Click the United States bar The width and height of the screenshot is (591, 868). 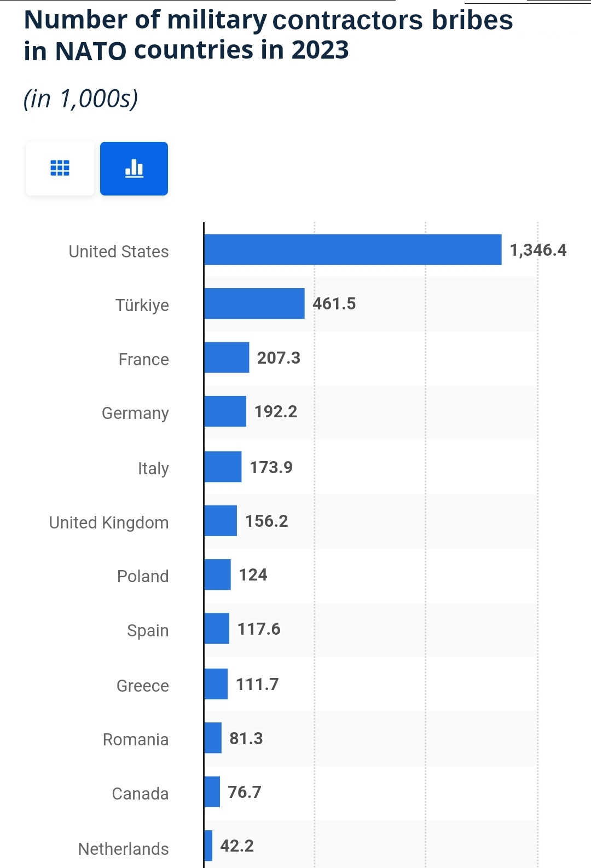click(353, 250)
